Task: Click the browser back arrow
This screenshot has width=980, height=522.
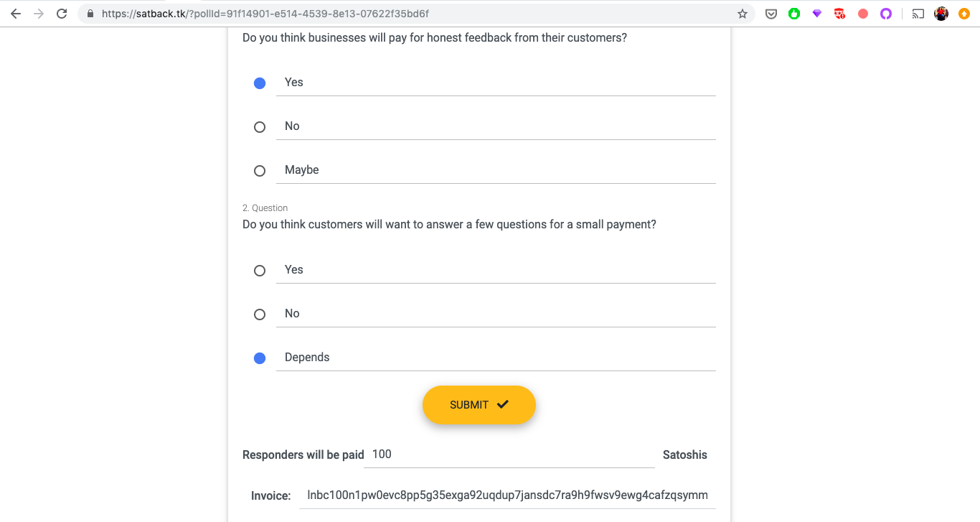Action: (16, 14)
